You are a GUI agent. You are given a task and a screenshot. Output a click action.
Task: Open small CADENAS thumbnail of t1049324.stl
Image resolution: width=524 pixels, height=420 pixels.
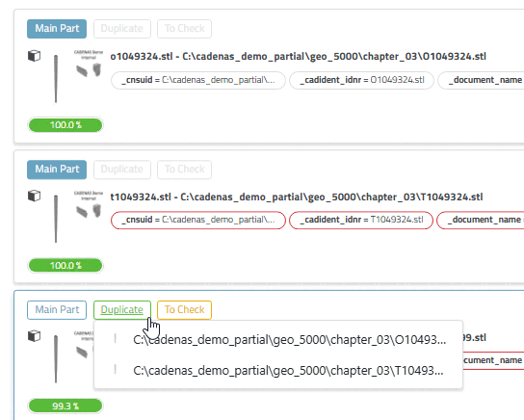click(89, 204)
